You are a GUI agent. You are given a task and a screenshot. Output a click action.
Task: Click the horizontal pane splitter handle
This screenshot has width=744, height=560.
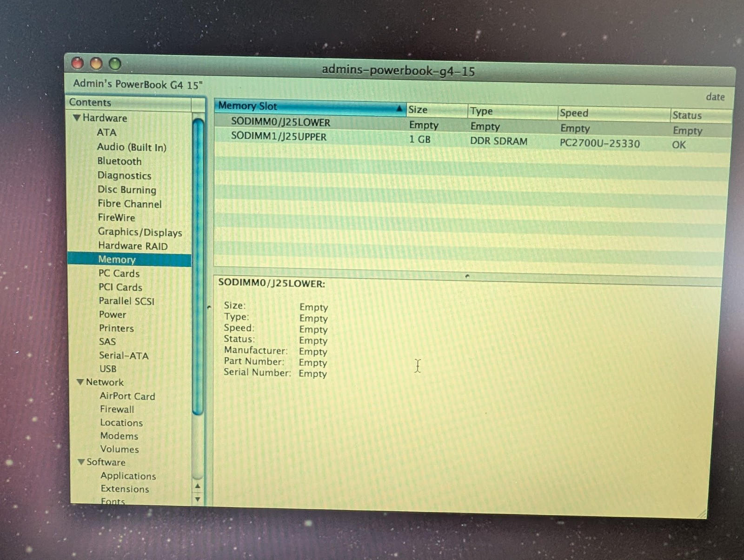pyautogui.click(x=467, y=276)
